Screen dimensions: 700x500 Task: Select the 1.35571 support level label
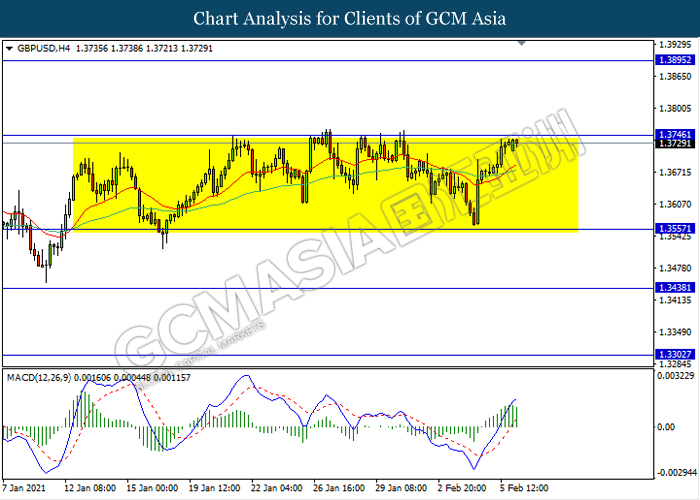[675, 229]
